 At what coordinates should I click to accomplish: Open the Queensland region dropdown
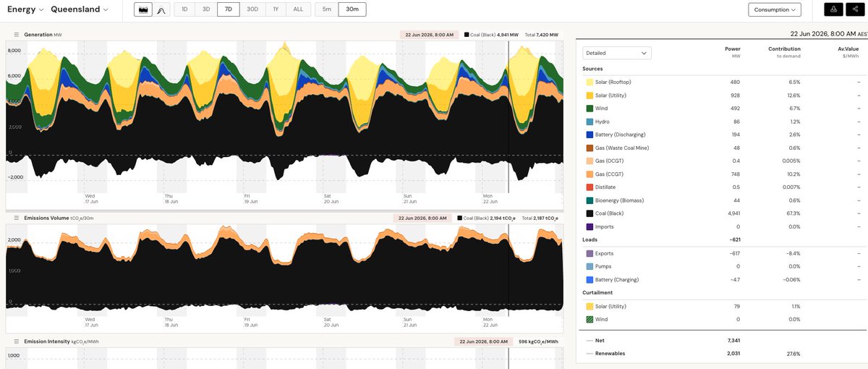click(80, 9)
